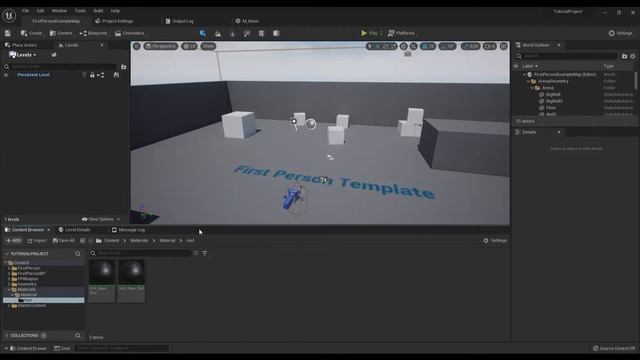Image resolution: width=640 pixels, height=360 pixels.
Task: Open the Build menu
Action: [x=98, y=11]
